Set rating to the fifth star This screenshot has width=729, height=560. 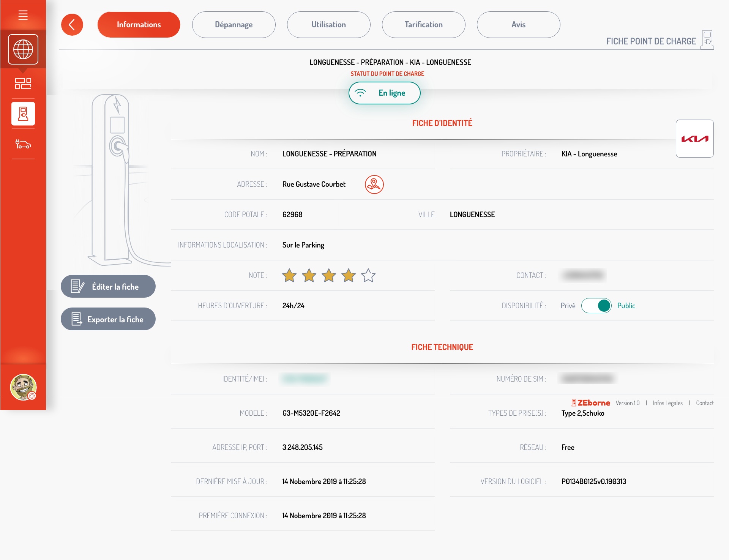click(368, 276)
